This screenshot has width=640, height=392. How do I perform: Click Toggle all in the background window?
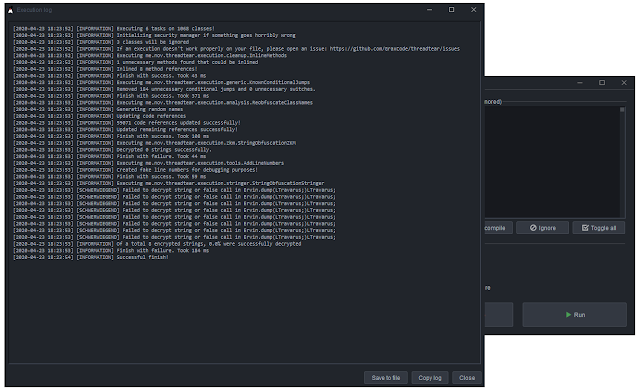[599, 228]
